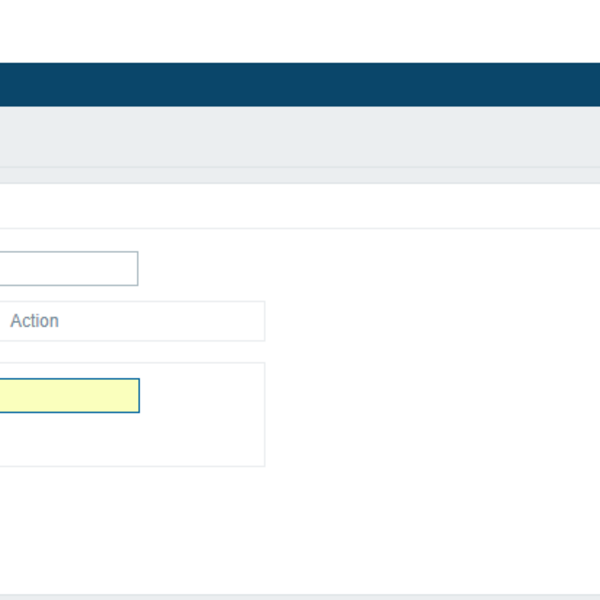The width and height of the screenshot is (600, 600).
Task: Click the white area above the blue header
Action: tap(300, 30)
